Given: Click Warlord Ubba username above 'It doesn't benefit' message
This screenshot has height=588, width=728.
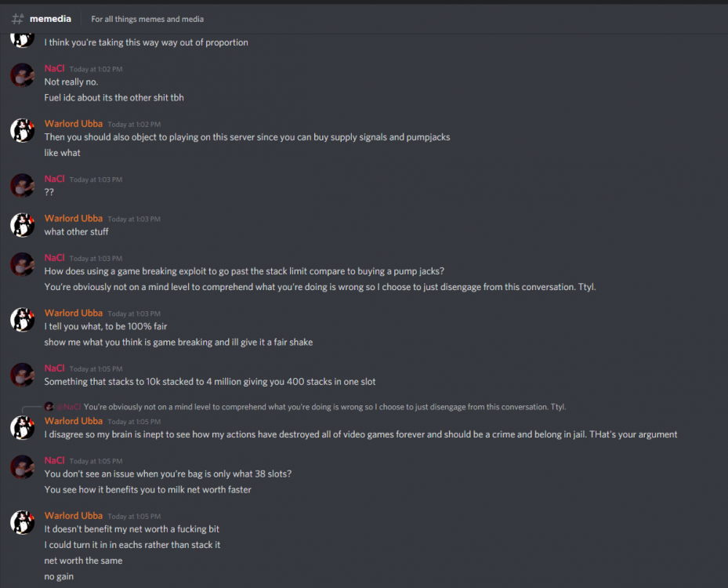Looking at the screenshot, I should (x=73, y=515).
